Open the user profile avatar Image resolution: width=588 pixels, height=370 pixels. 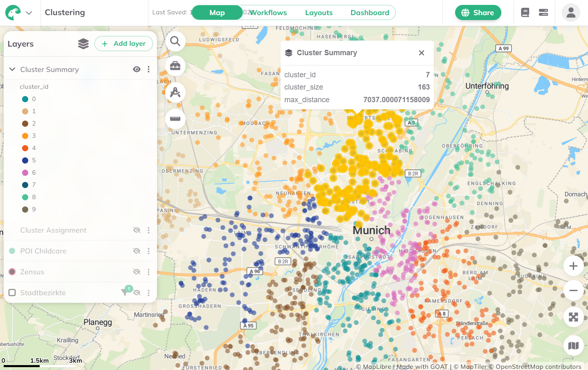click(570, 12)
